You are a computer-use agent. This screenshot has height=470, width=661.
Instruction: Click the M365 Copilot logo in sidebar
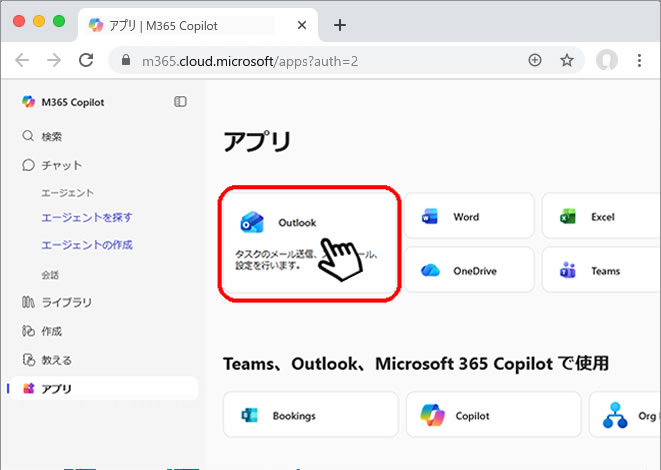tap(28, 101)
